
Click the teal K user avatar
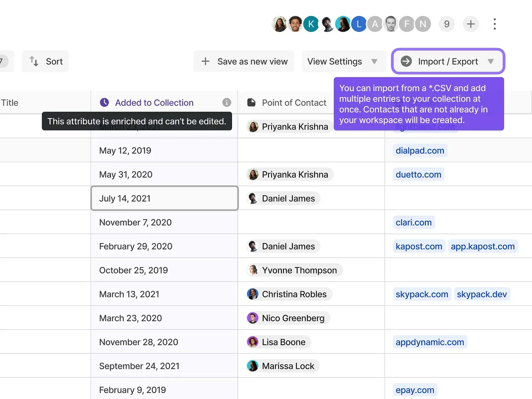pyautogui.click(x=311, y=24)
